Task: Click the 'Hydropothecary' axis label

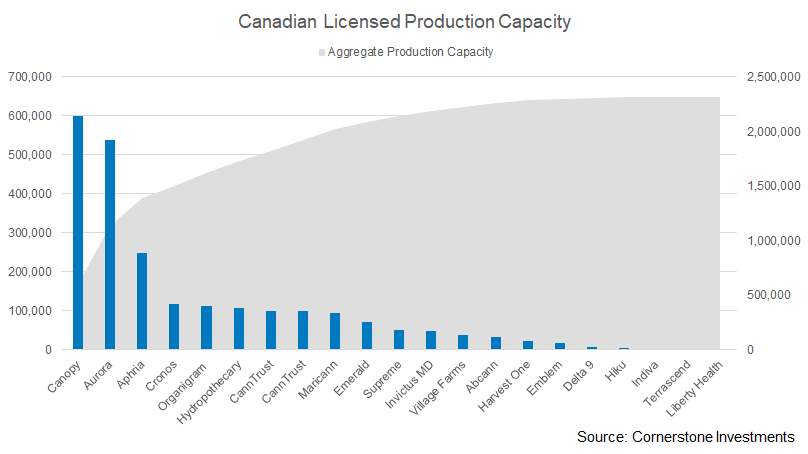Action: coord(209,392)
